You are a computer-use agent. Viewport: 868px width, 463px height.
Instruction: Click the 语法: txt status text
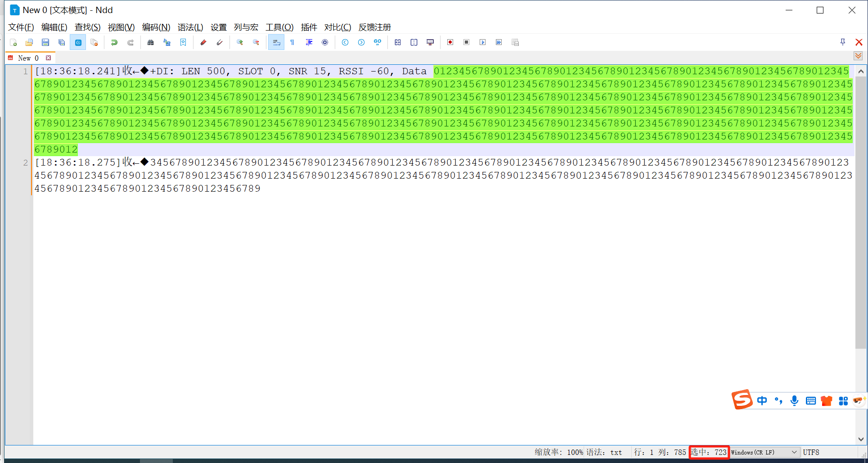(x=604, y=452)
